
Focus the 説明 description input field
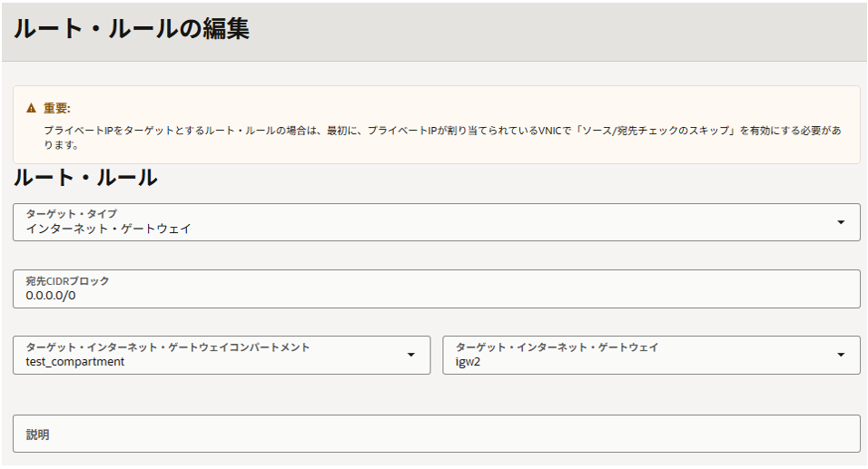click(436, 434)
